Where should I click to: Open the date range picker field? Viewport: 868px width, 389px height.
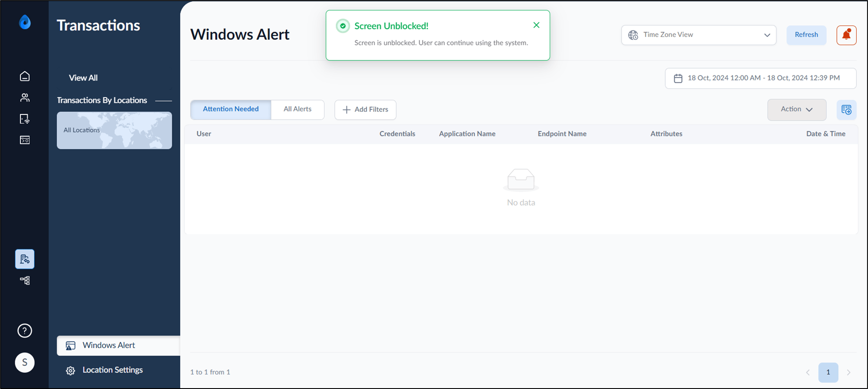[761, 78]
